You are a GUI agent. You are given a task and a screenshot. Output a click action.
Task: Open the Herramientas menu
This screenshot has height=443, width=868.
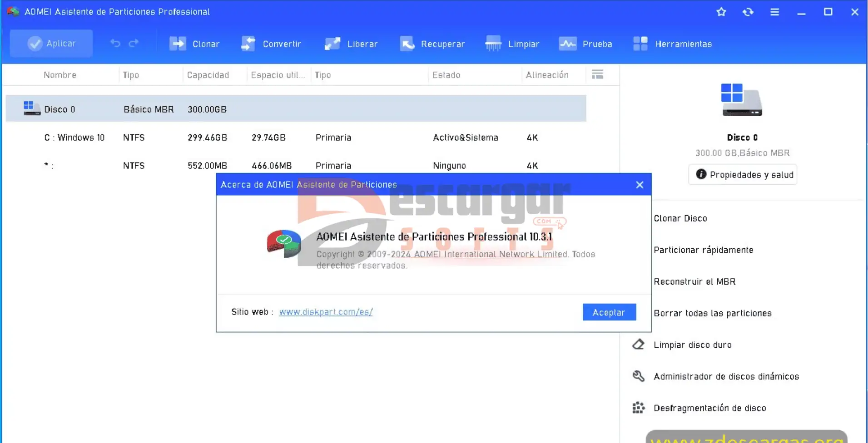(x=673, y=44)
